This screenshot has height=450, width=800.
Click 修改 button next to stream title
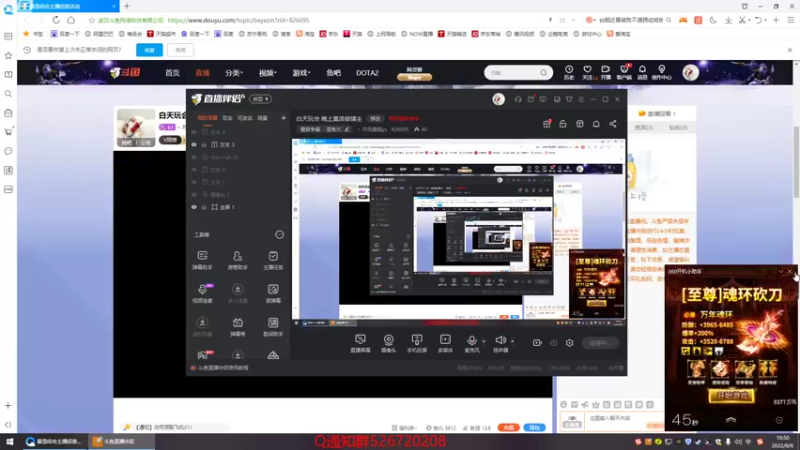[376, 118]
